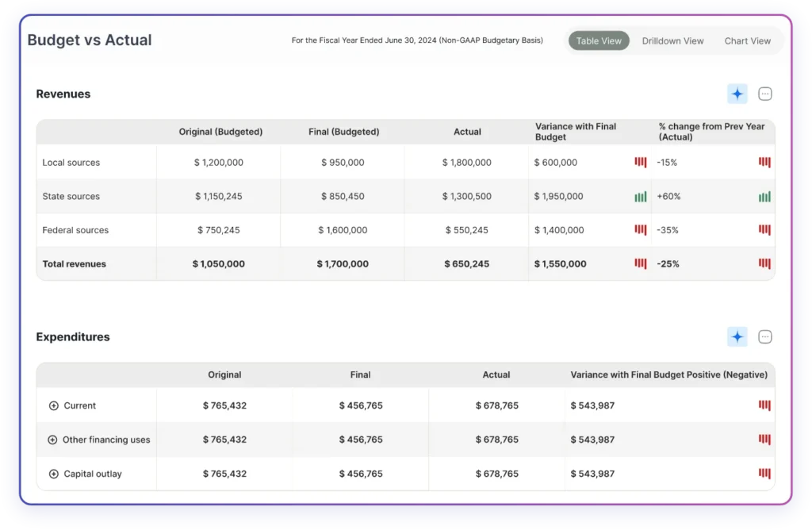Click the red bar icon in Capital outlay row
The width and height of the screenshot is (812, 530).
[764, 474]
